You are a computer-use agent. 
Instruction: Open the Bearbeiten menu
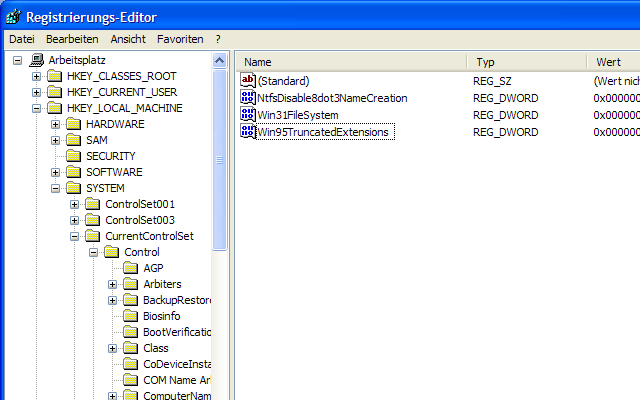(x=72, y=39)
